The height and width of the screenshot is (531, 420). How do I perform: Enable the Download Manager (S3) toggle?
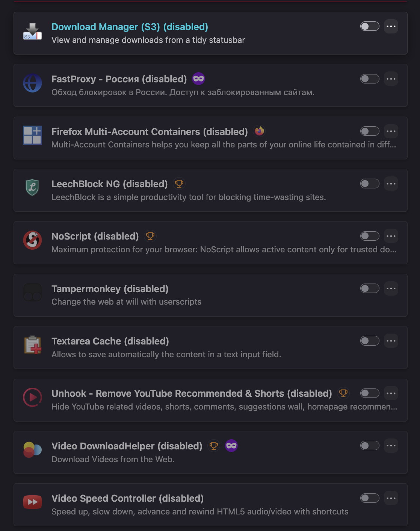(370, 26)
